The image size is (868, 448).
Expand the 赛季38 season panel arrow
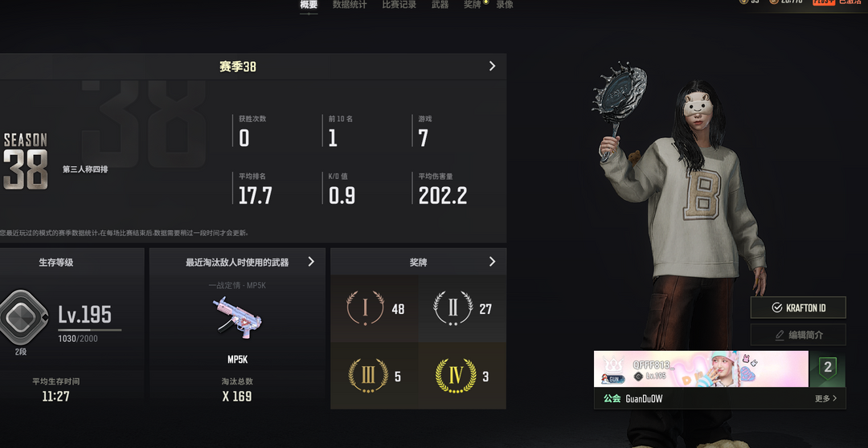click(492, 67)
